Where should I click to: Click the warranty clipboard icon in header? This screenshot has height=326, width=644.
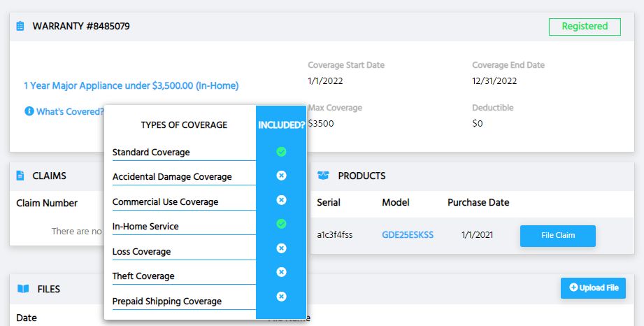(x=20, y=27)
